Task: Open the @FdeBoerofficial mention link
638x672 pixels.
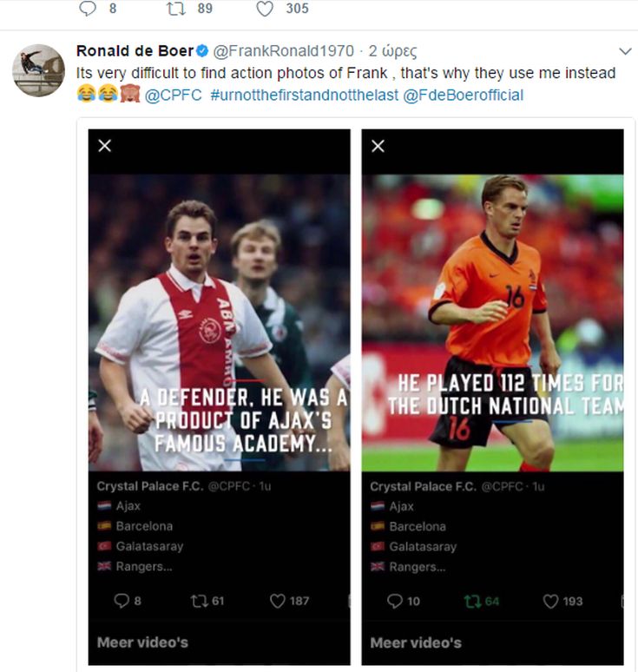Action: pos(464,95)
